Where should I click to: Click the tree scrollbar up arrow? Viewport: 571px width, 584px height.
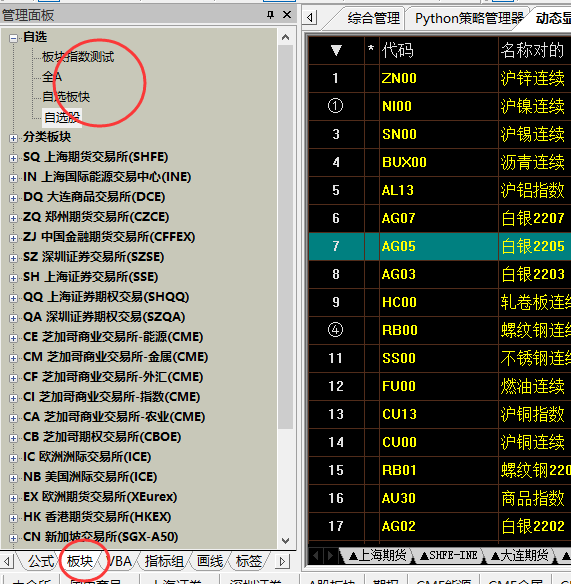tap(286, 37)
